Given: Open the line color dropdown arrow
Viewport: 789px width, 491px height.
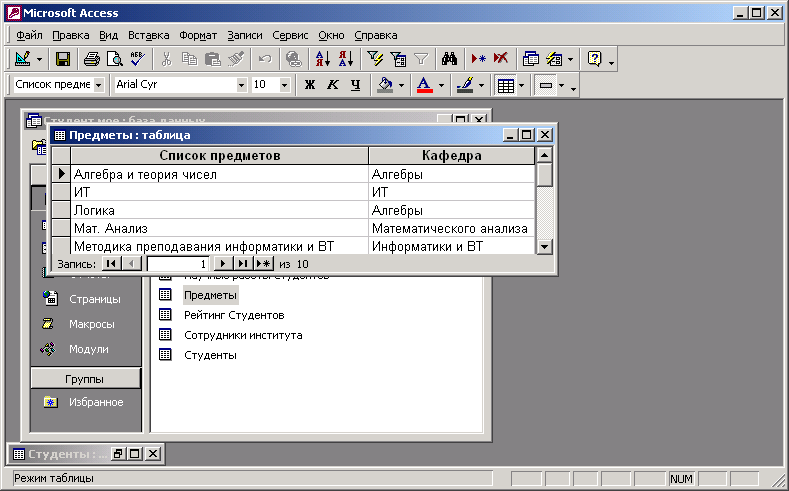Looking at the screenshot, I should point(481,86).
